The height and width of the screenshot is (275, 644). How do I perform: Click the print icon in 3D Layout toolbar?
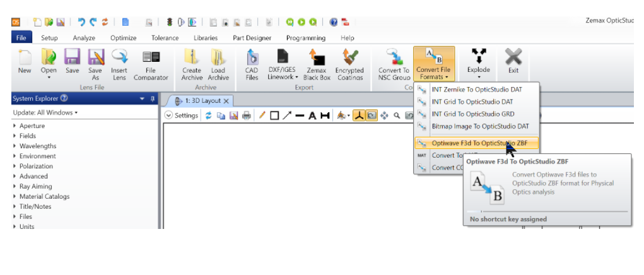pos(247,116)
